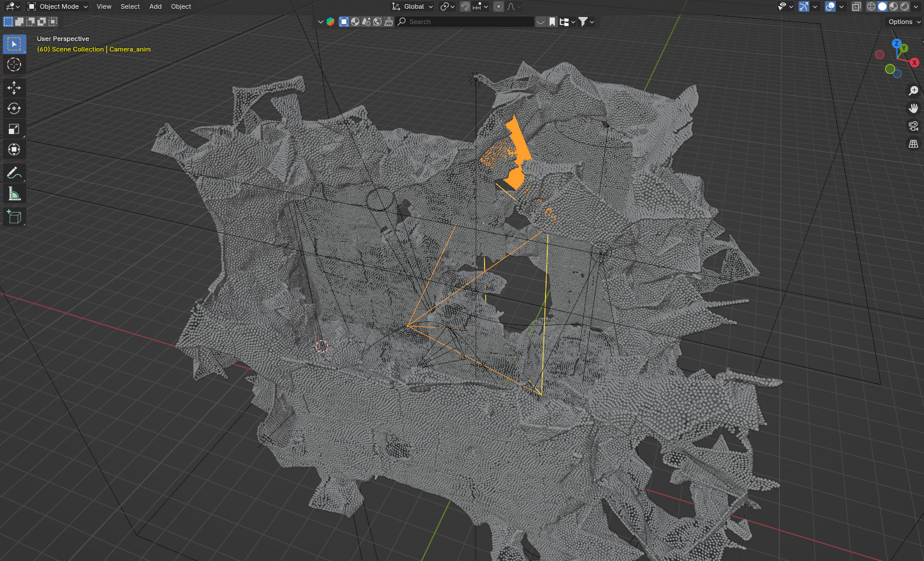Open the Object menu
Image resolution: width=924 pixels, height=561 pixels.
click(181, 6)
